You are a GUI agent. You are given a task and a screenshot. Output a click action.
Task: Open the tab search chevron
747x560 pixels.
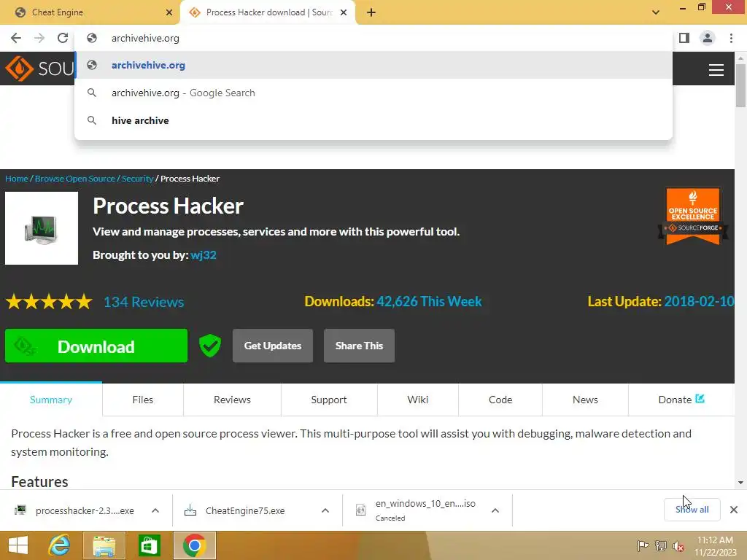click(656, 12)
